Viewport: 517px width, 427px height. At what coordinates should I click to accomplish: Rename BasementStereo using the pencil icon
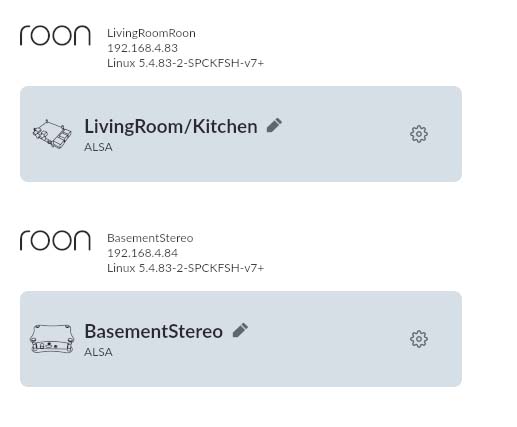240,330
